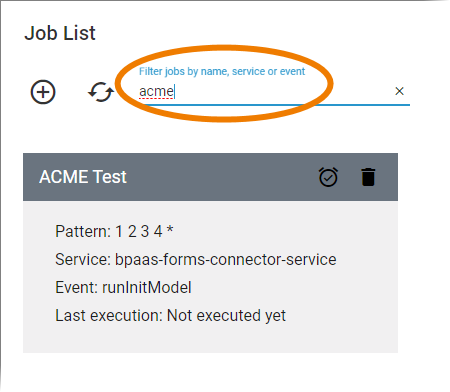
Task: Select bpaas-forms-connector-service service name
Action: point(226,260)
